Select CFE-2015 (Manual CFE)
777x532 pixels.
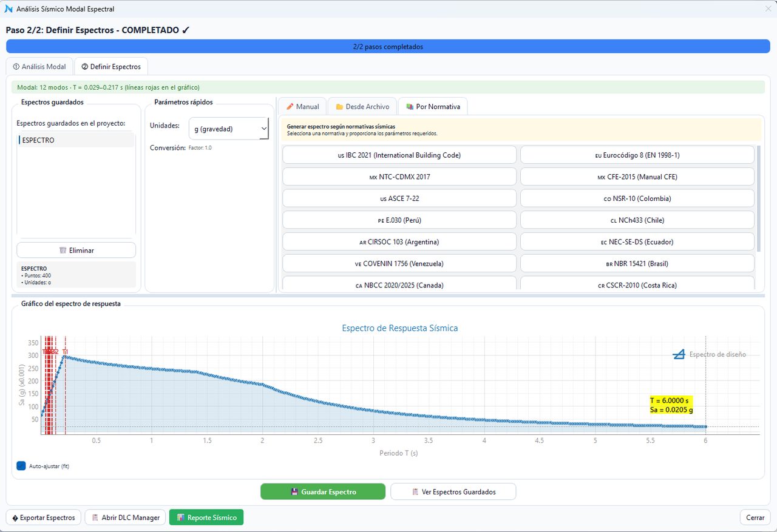[x=637, y=177]
